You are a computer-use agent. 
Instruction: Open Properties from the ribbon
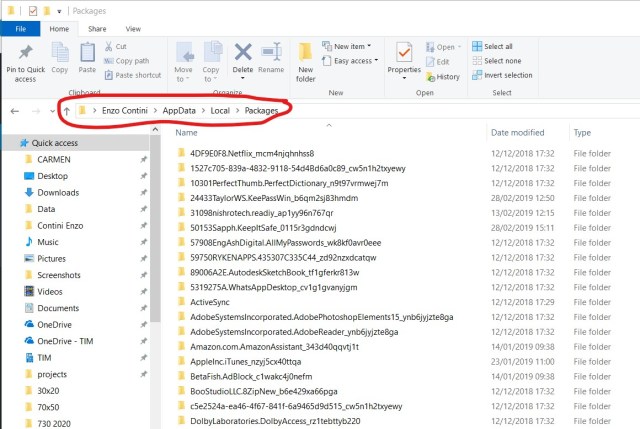[404, 56]
